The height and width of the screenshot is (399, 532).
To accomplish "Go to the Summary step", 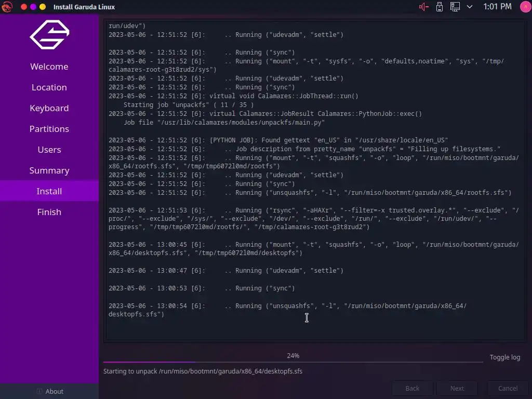I will [x=49, y=170].
